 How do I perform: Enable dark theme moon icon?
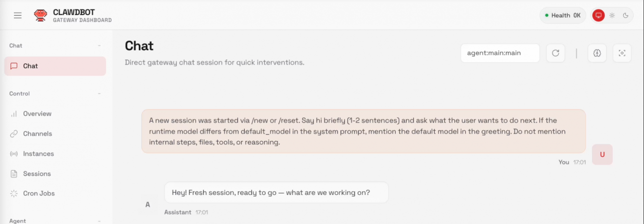(x=626, y=15)
